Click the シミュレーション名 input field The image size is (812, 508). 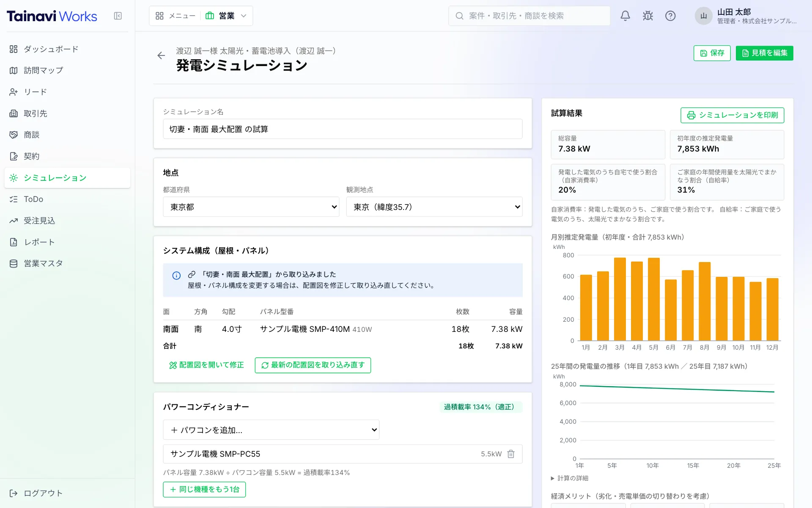pos(343,129)
